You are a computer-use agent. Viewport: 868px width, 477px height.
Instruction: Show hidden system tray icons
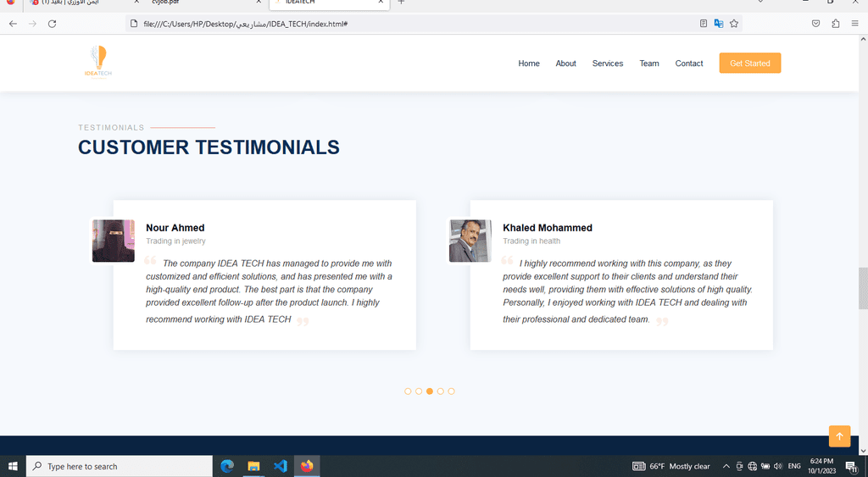(726, 467)
